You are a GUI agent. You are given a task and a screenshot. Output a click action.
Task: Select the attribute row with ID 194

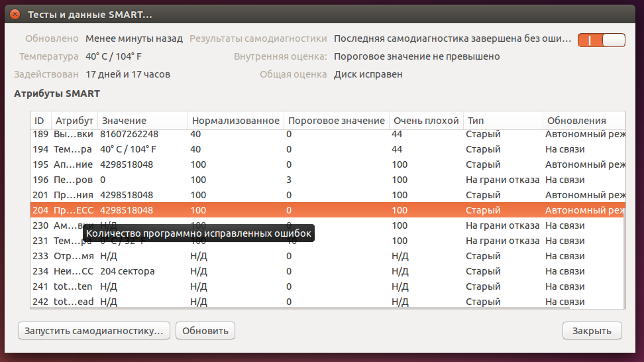(x=265, y=149)
